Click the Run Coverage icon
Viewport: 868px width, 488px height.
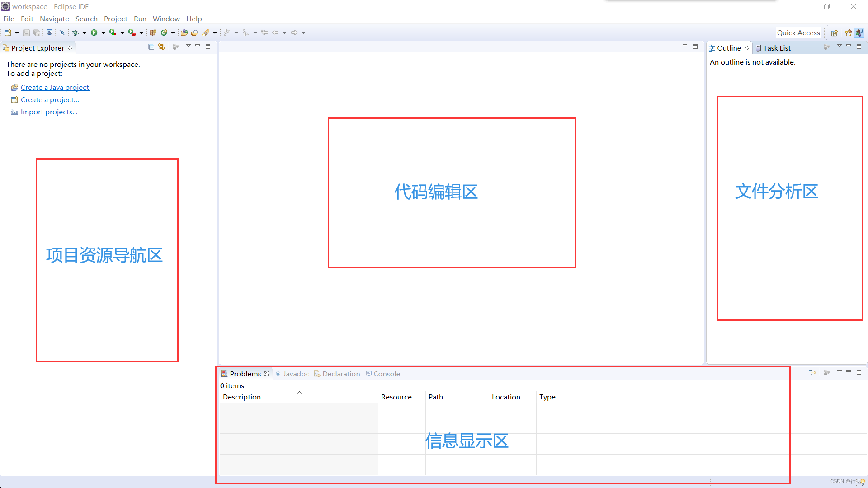click(113, 33)
